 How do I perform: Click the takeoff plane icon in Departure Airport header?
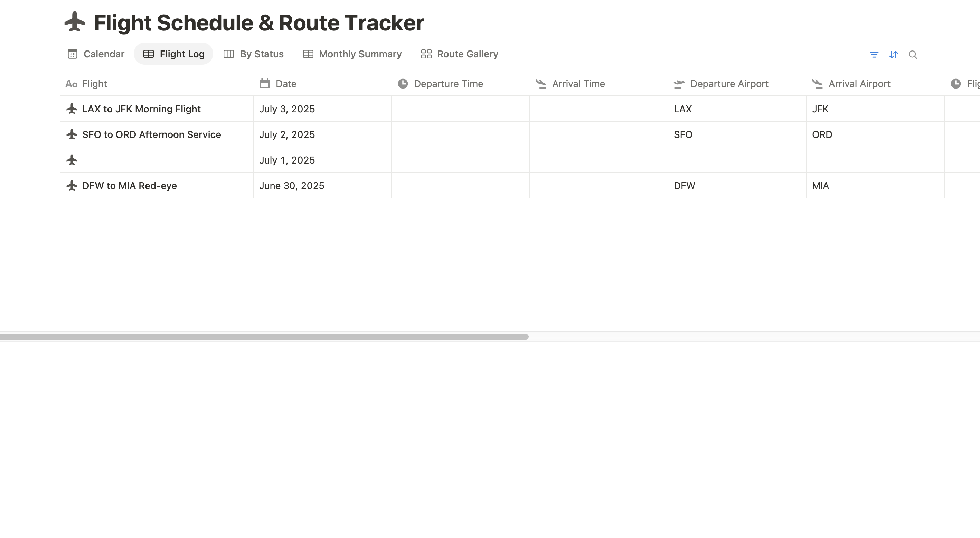click(x=679, y=83)
